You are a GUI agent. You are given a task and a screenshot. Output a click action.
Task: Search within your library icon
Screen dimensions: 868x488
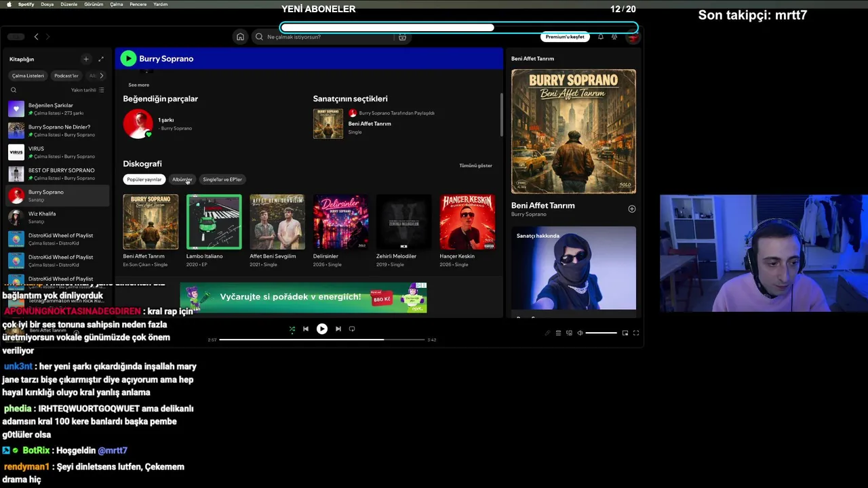[x=14, y=89]
